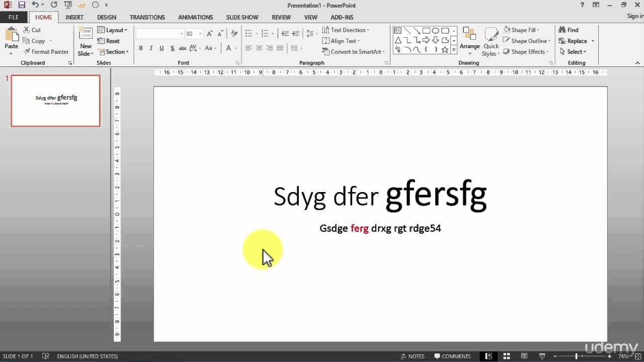Open Quick Styles gallery
The image size is (644, 362).
[x=491, y=41]
